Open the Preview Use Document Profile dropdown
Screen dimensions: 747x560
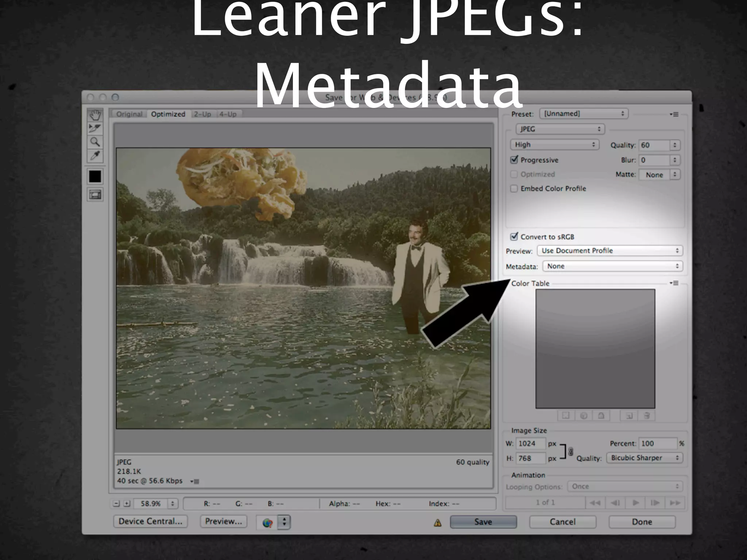[610, 250]
